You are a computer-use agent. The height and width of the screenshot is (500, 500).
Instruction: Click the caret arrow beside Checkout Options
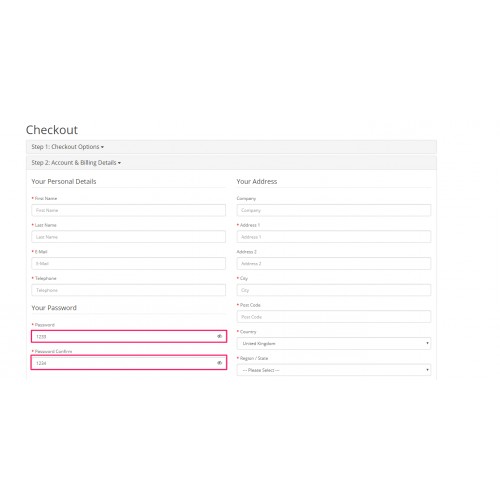tap(102, 147)
